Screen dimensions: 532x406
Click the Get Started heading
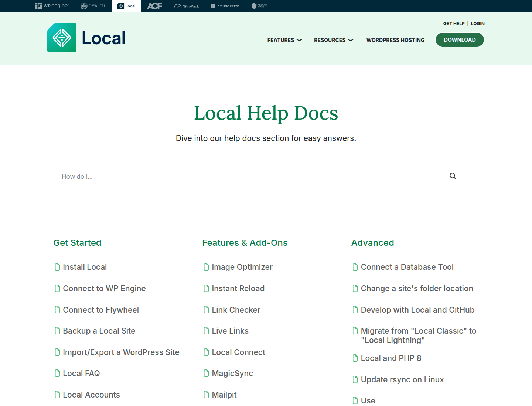click(x=77, y=242)
